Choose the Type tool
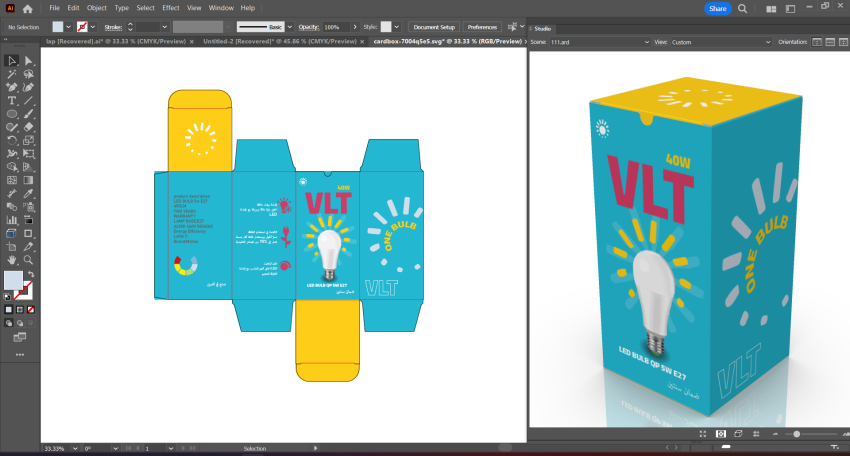 click(x=12, y=101)
